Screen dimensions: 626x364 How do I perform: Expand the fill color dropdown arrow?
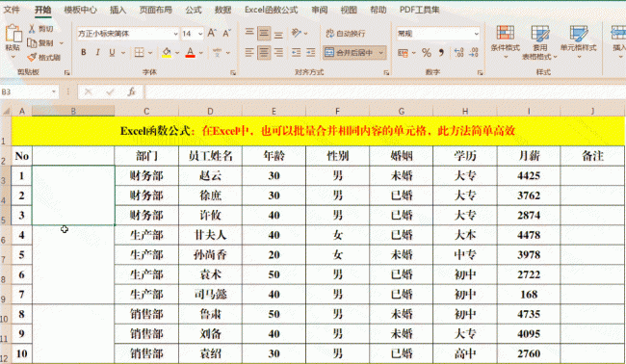tap(177, 52)
